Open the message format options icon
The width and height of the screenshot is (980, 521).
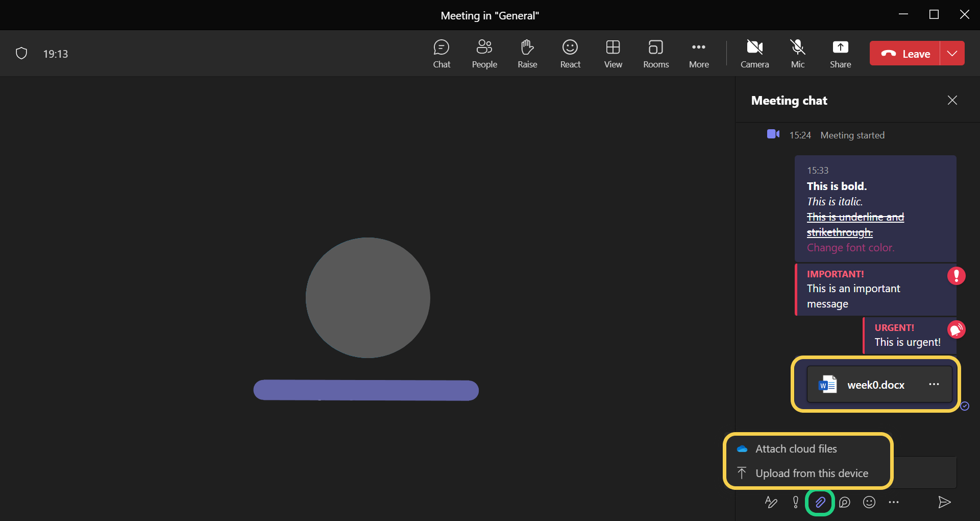[771, 502]
